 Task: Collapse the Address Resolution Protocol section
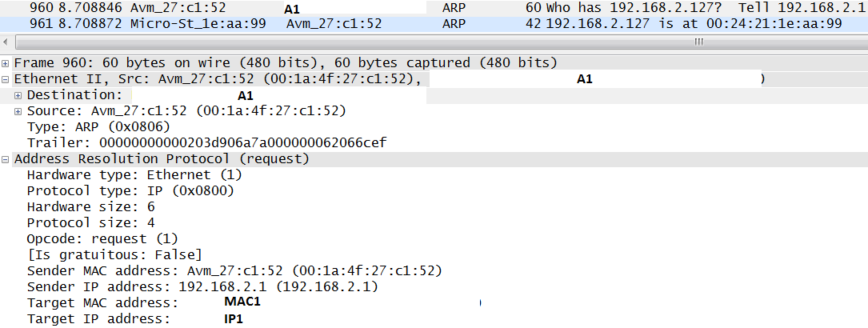[x=6, y=159]
